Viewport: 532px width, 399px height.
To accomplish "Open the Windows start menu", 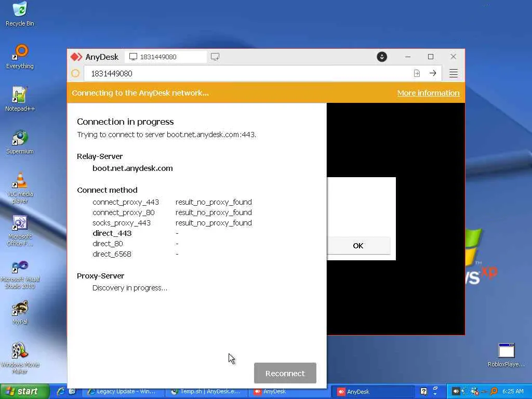I will point(24,392).
